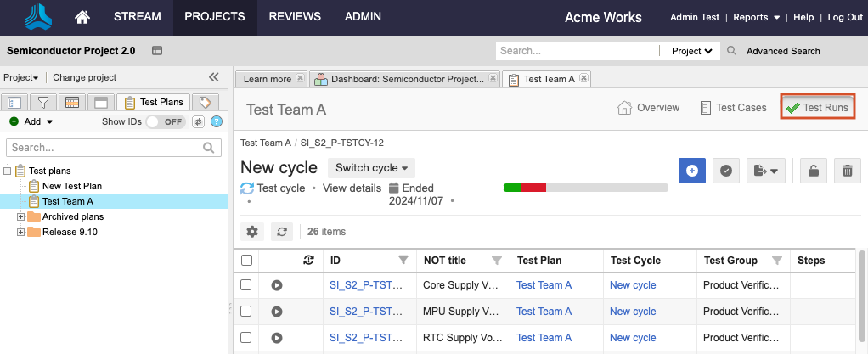Screen dimensions: 868x354
Task: Open the Add dropdown
Action: [31, 121]
